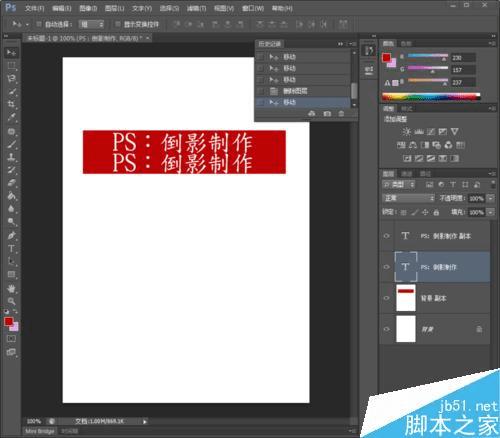Hide the selected PS text layer

(x=387, y=267)
